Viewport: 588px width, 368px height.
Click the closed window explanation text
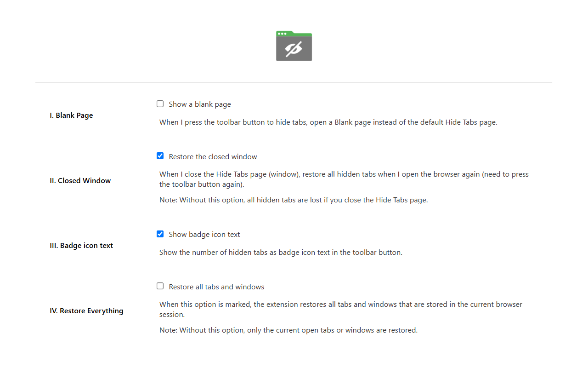click(344, 179)
